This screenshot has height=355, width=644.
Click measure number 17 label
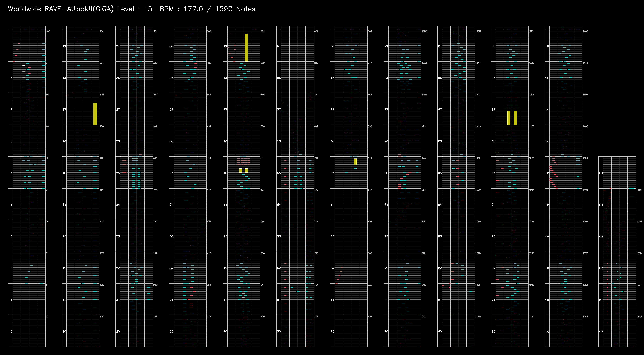coord(64,109)
